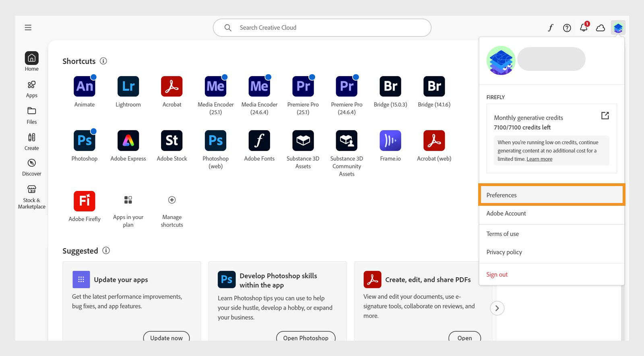
Task: Launch the Lightroom shortcut
Action: click(x=128, y=86)
